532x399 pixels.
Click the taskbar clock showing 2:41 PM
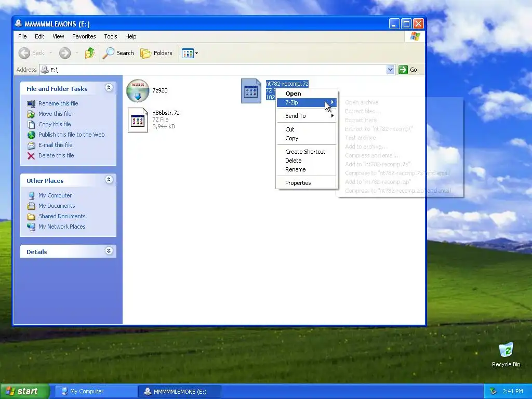513,392
